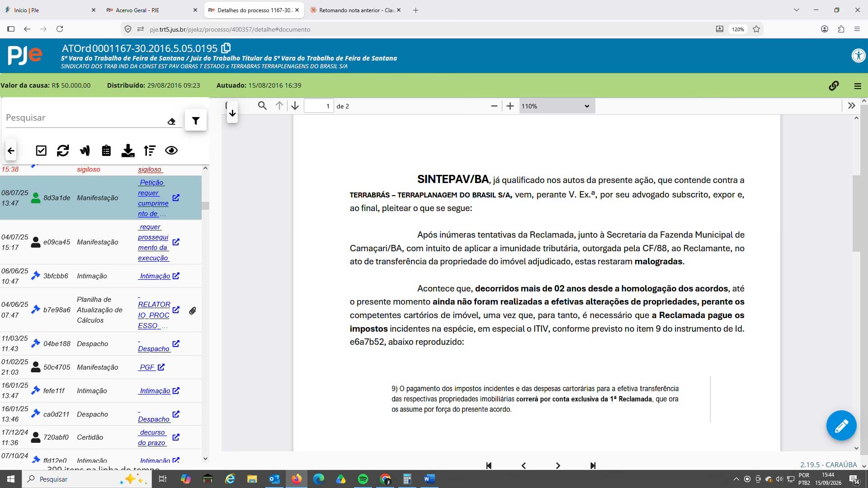Open the accessibility options button
This screenshot has width=868, height=488.
click(x=858, y=56)
